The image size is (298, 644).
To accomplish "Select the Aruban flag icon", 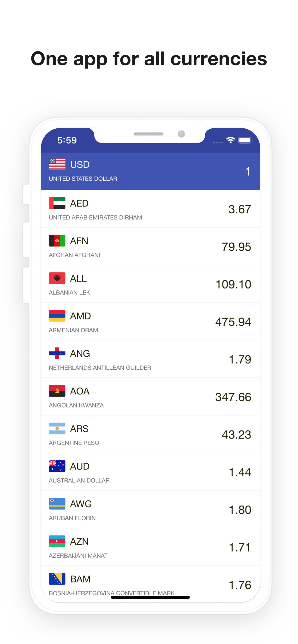I will (57, 503).
